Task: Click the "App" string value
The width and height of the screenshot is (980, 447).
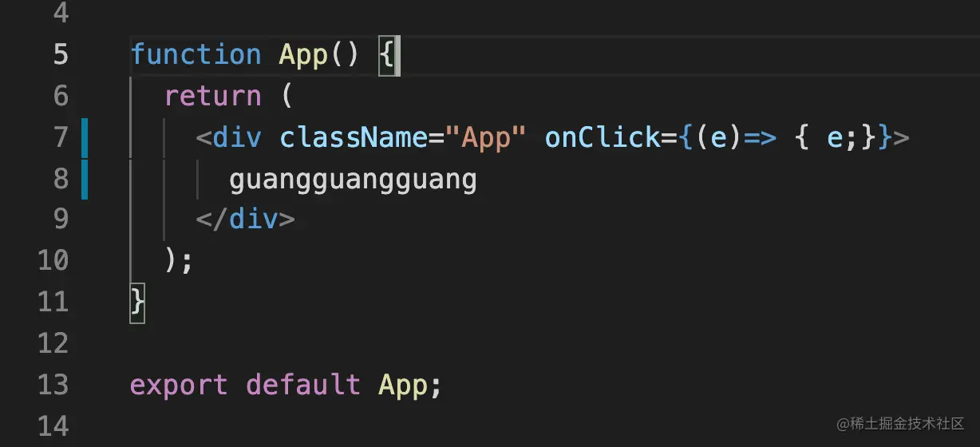Action: click(x=486, y=138)
